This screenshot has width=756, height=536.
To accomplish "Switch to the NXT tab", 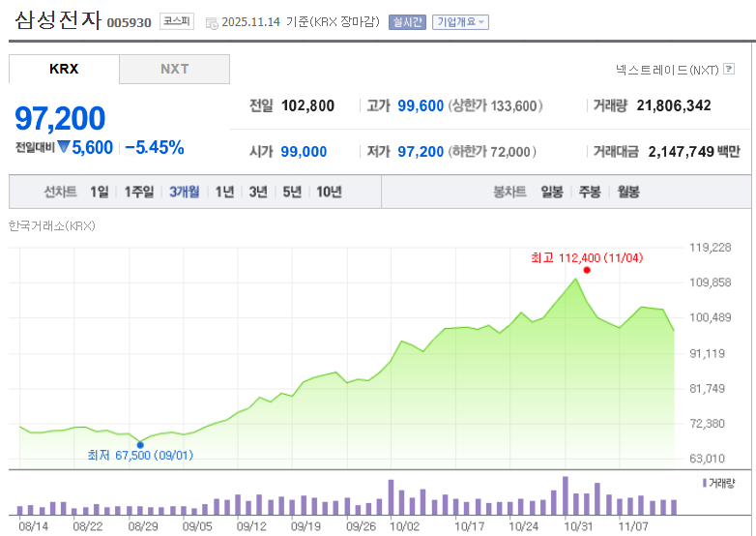I will tap(175, 69).
